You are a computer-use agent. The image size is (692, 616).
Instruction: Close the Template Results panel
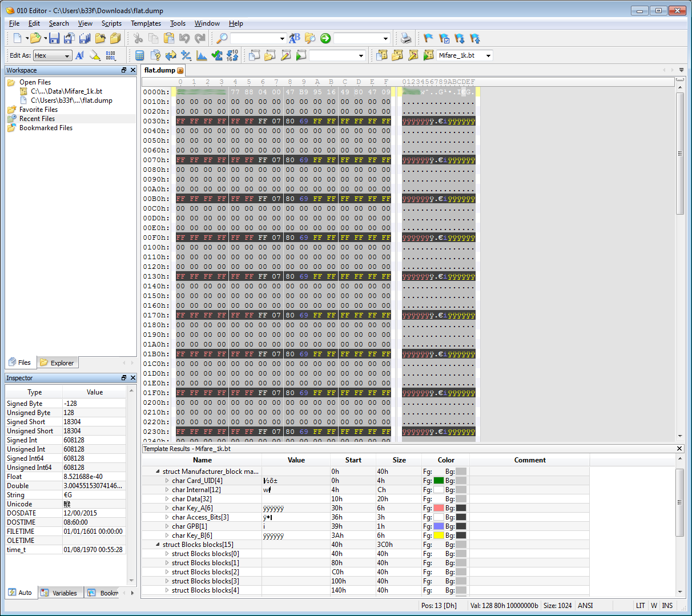coord(679,448)
